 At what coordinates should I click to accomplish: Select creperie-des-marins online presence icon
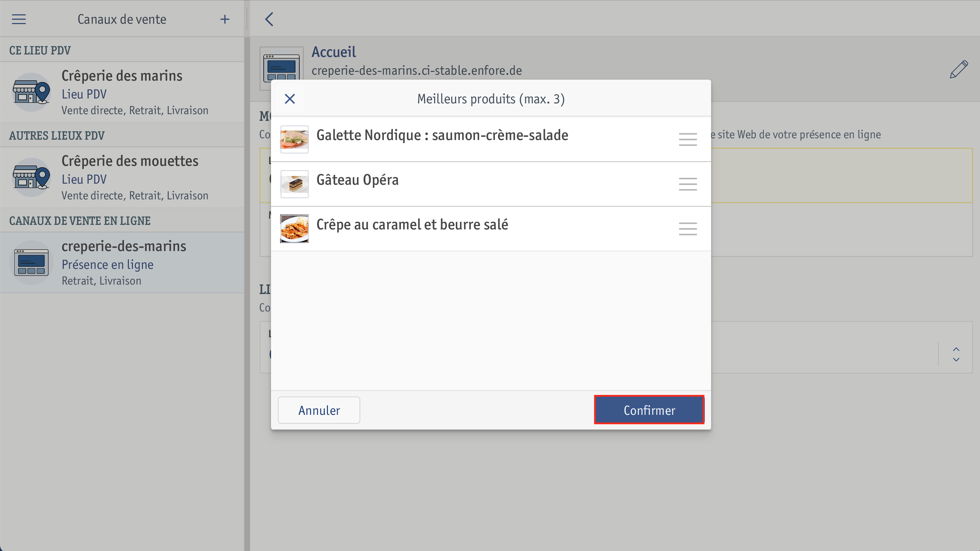31,262
